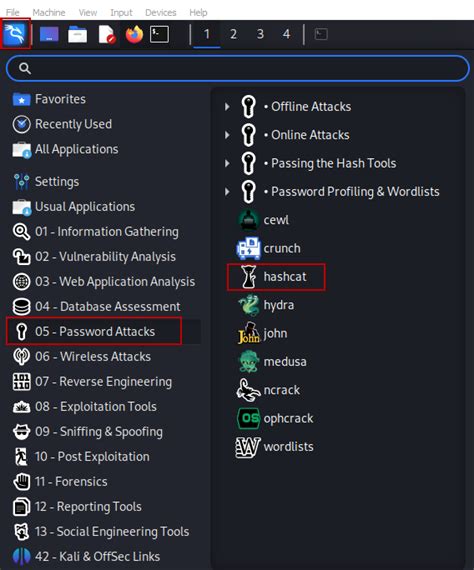This screenshot has height=570, width=474.
Task: Switch to workspace 1
Action: (206, 34)
